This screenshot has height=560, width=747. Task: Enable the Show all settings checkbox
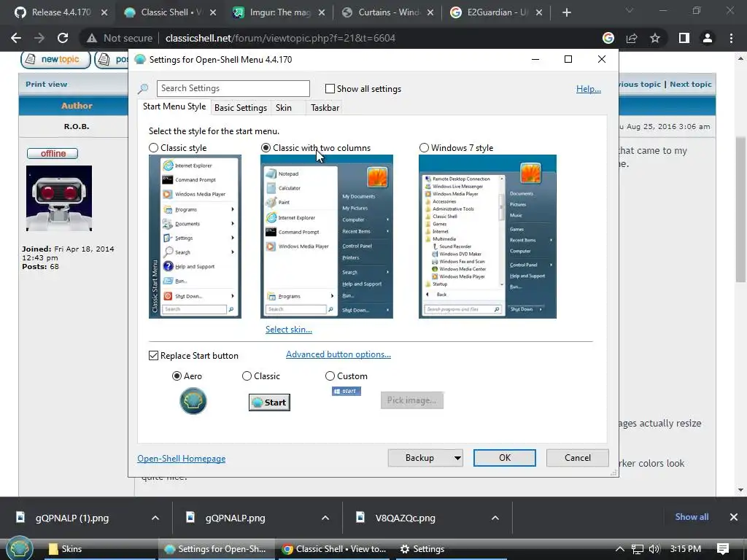point(330,88)
